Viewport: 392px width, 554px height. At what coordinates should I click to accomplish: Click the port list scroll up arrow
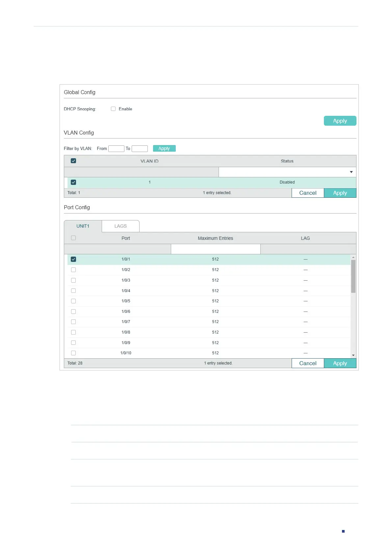pos(353,257)
